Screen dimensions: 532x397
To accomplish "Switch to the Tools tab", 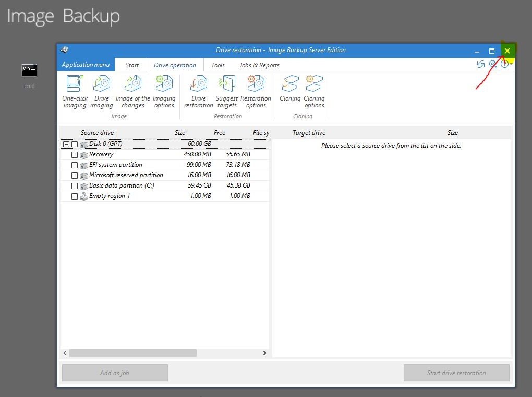I will [218, 65].
